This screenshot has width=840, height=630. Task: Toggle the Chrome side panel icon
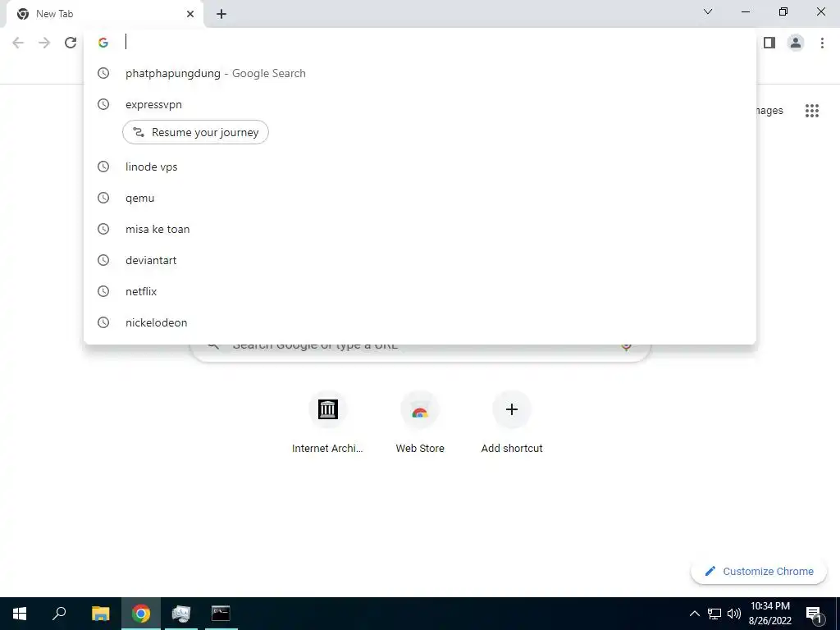tap(769, 43)
